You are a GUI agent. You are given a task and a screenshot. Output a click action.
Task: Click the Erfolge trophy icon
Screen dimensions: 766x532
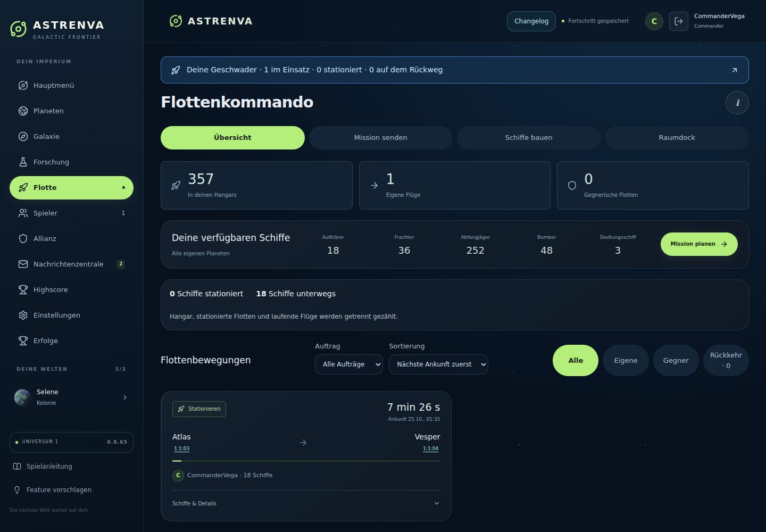pyautogui.click(x=23, y=340)
